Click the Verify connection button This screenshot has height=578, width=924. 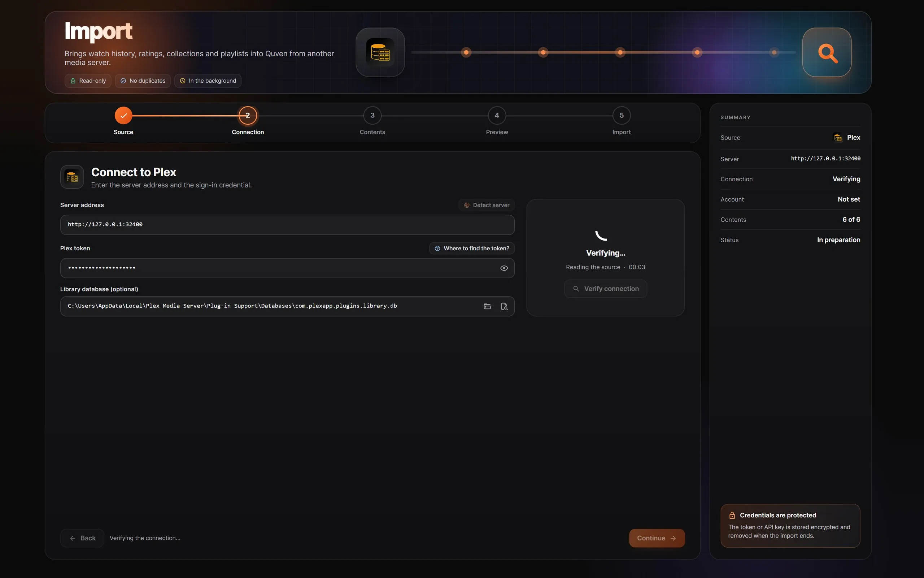(x=606, y=289)
